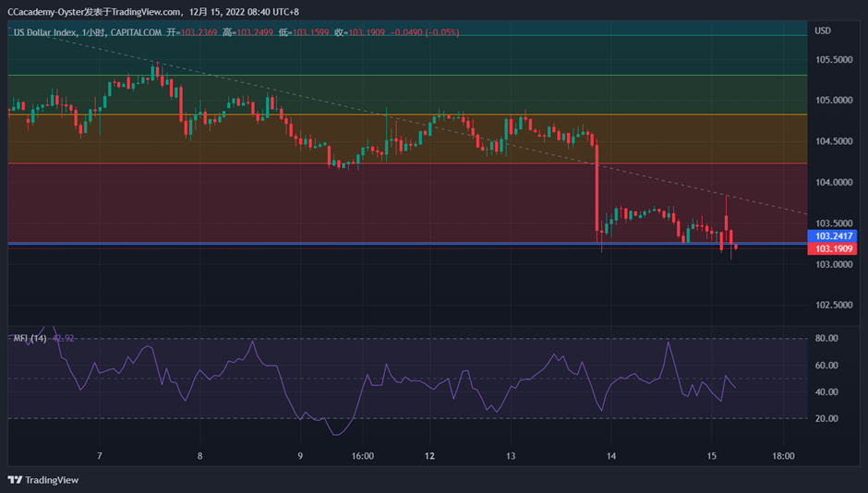Click the blue 103.2417 price label
Viewport: 868px width, 493px height.
coord(833,235)
